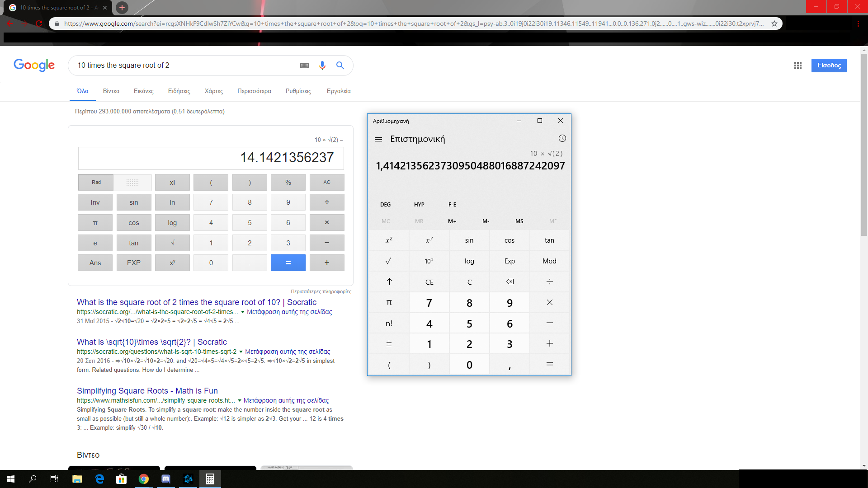Click the Mod key in Calculator
The width and height of the screenshot is (868, 488).
[x=550, y=261]
